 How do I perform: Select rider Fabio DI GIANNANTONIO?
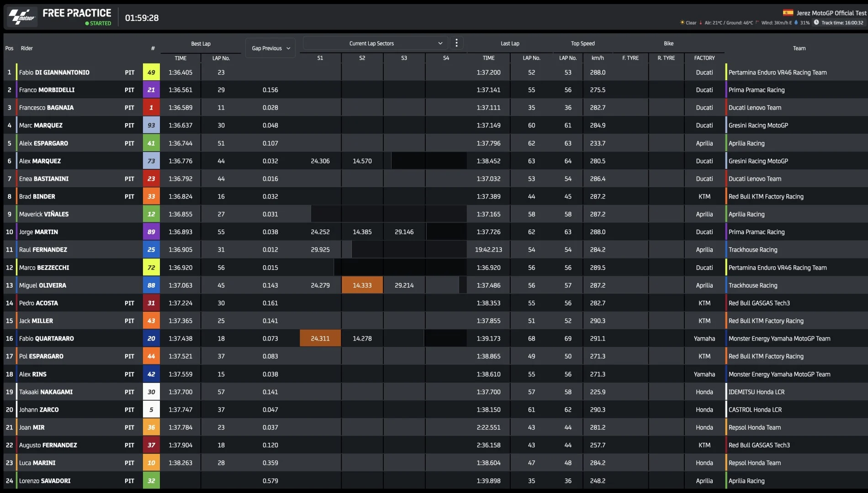(54, 72)
